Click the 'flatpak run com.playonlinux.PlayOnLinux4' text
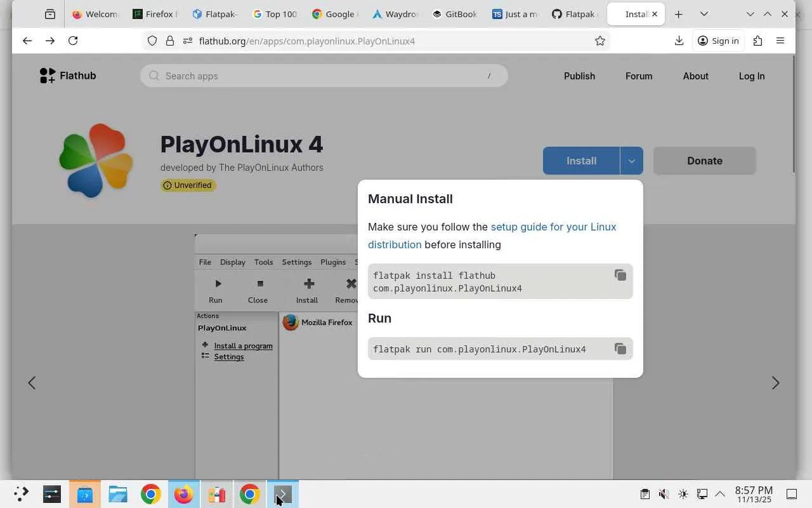This screenshot has width=812, height=508. (480, 349)
